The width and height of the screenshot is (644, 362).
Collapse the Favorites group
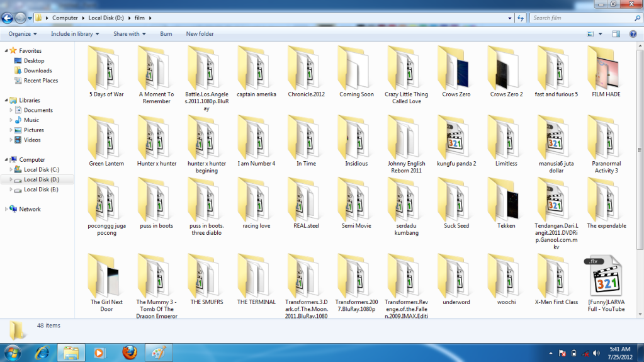click(6, 50)
